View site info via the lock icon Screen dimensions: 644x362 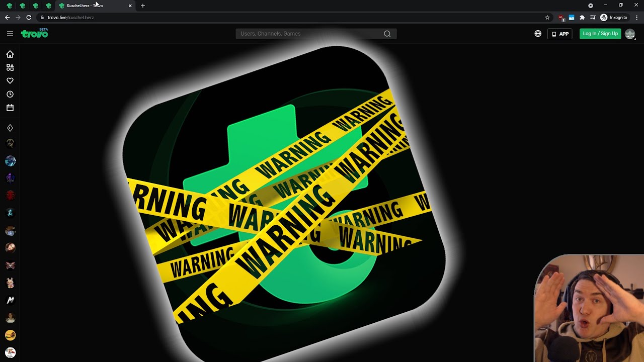42,18
